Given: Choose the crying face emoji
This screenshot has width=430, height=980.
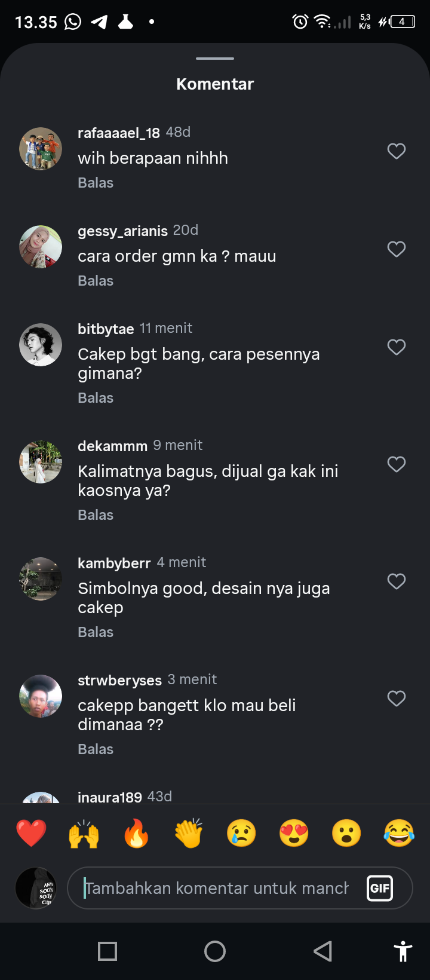Looking at the screenshot, I should coord(241,833).
